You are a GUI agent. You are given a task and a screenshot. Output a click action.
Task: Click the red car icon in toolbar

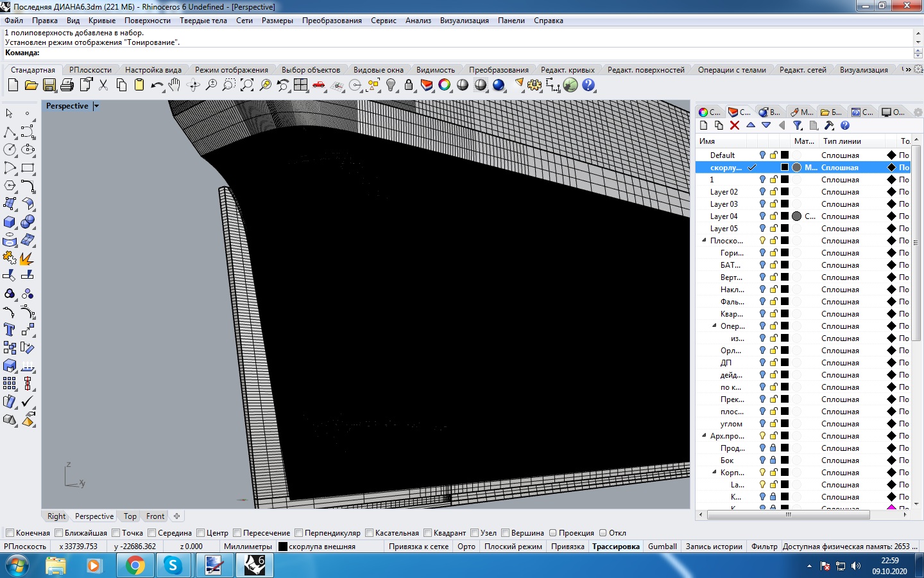coord(319,85)
